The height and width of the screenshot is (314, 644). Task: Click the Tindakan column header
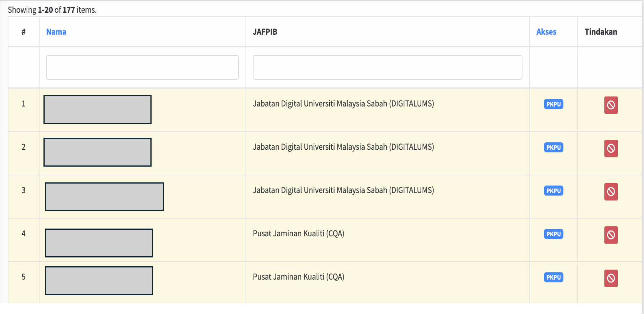[601, 32]
